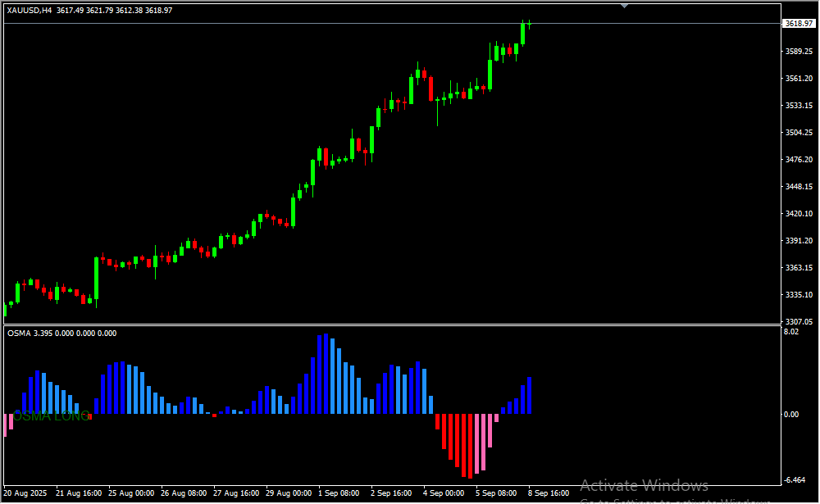Click the current price label 3618.97
Image resolution: width=820 pixels, height=504 pixels.
click(x=798, y=24)
